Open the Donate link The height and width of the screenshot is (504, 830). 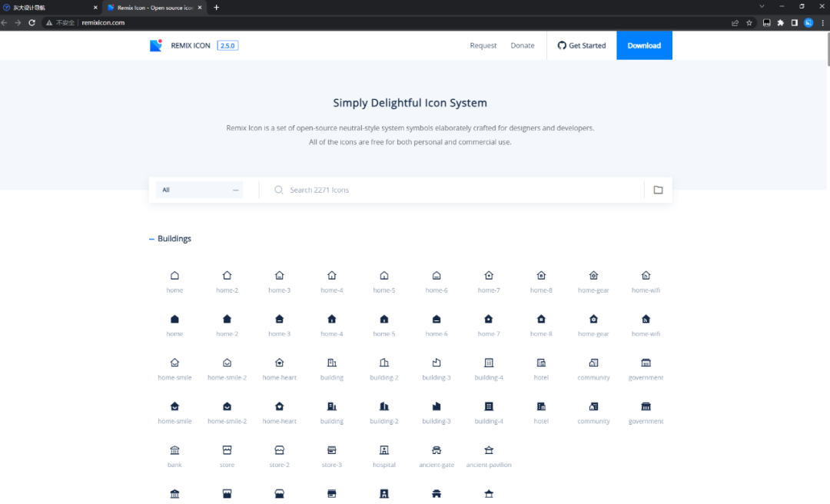pyautogui.click(x=523, y=45)
